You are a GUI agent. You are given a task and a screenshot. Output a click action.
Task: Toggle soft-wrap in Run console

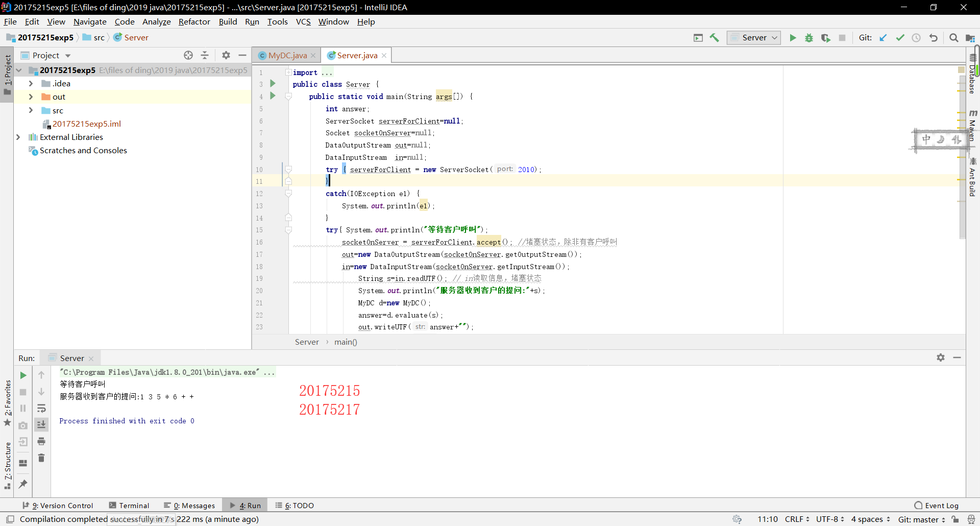point(41,409)
